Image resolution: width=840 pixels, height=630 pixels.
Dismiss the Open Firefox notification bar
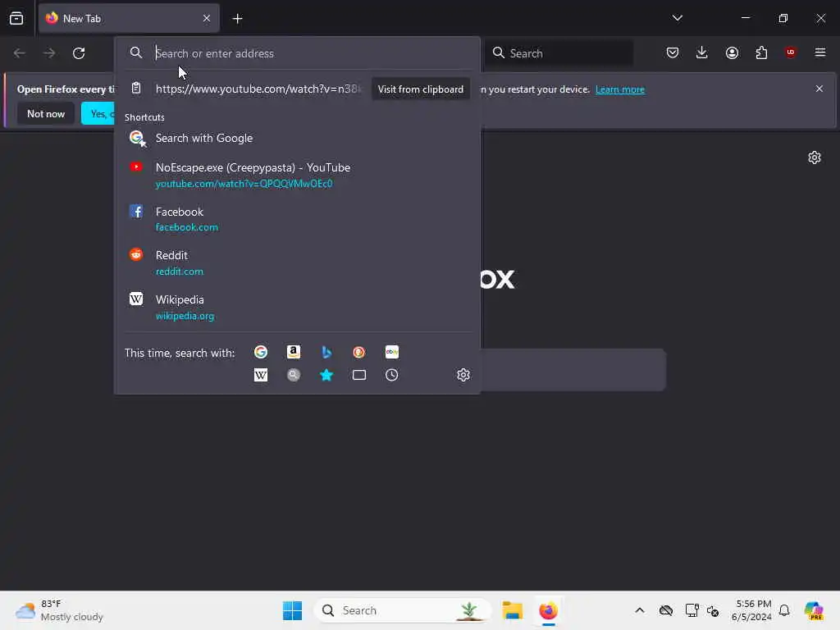[819, 89]
